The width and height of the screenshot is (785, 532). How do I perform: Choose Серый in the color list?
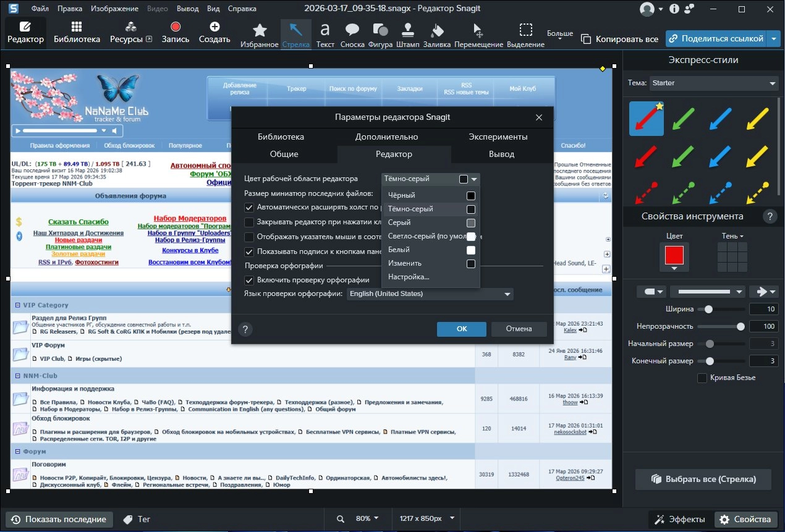[x=431, y=222]
